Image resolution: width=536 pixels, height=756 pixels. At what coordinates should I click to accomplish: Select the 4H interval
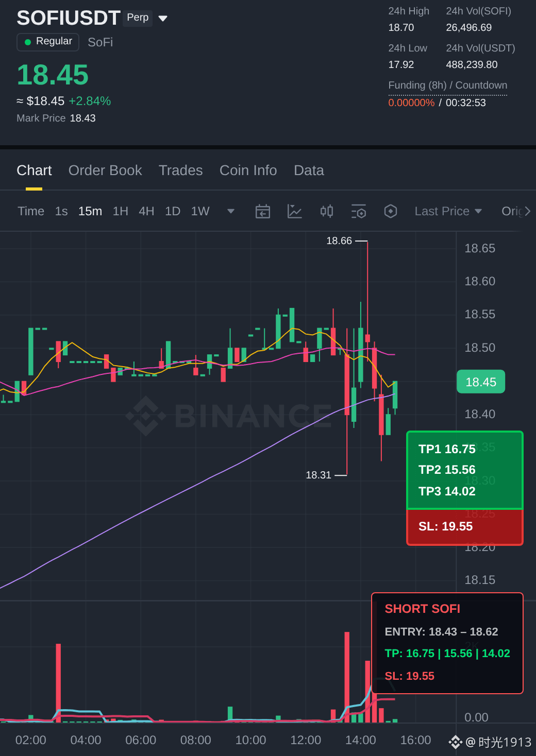pyautogui.click(x=146, y=211)
